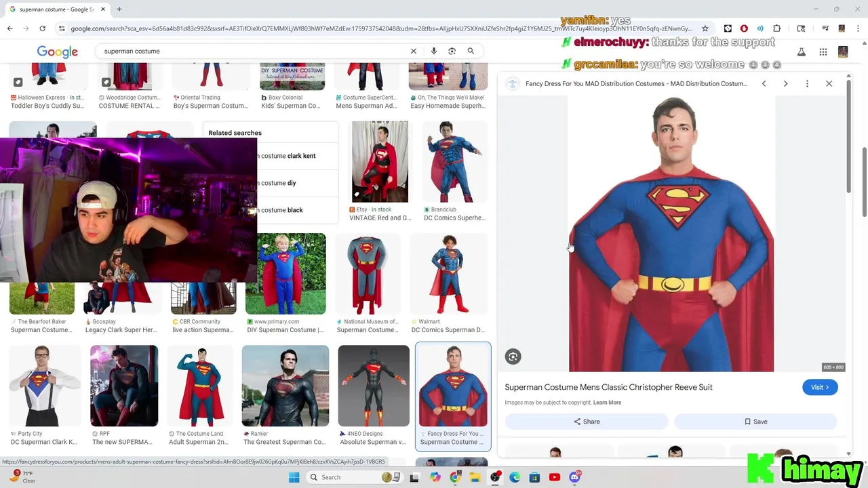Open Microsoft Edge from the taskbar
The image size is (868, 488).
pos(515,477)
